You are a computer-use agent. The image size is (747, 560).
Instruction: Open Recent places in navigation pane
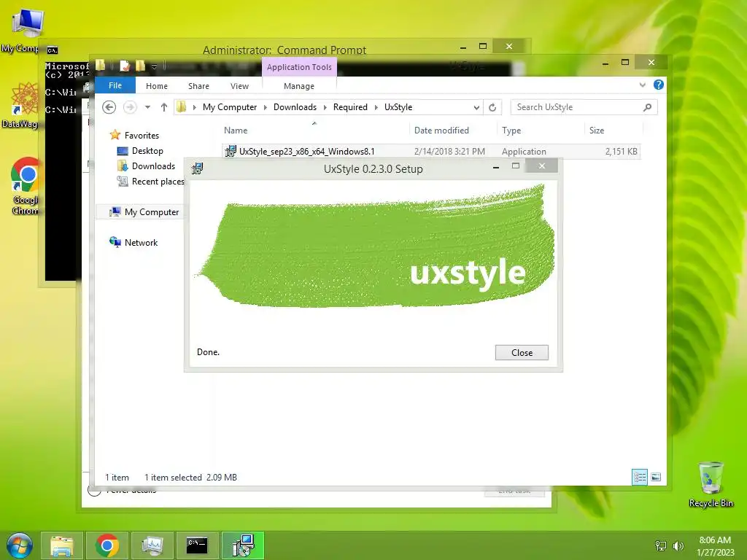(x=158, y=182)
